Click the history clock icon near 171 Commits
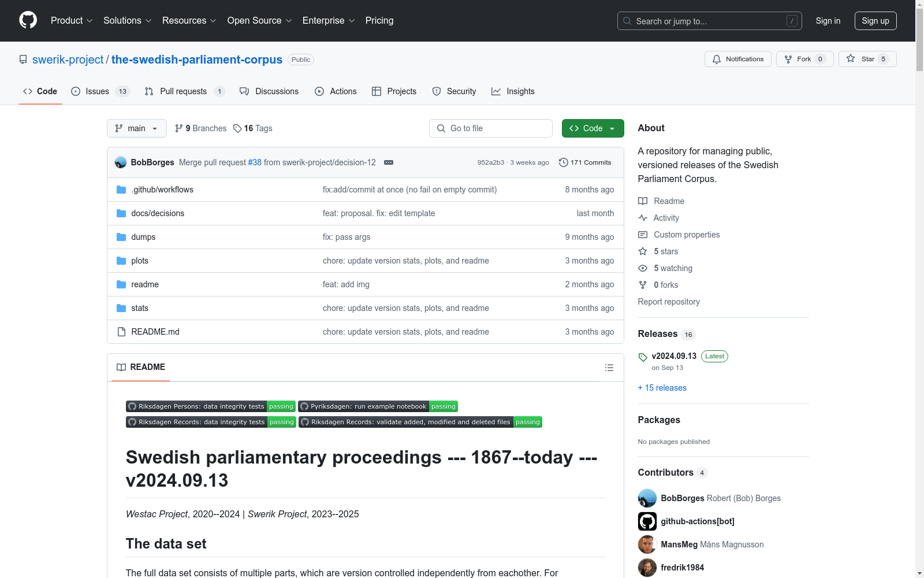The height and width of the screenshot is (578, 924). tap(564, 162)
